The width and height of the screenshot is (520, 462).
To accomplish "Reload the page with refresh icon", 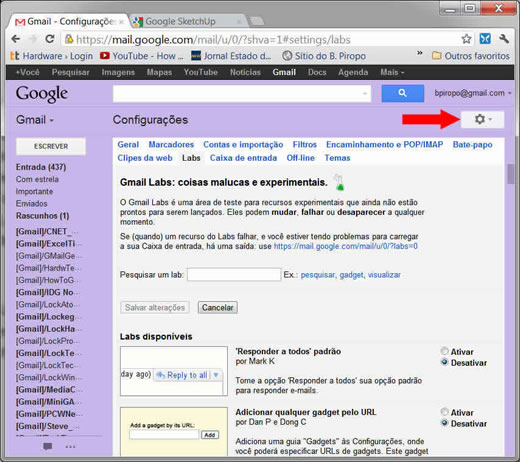I will 50,39.
